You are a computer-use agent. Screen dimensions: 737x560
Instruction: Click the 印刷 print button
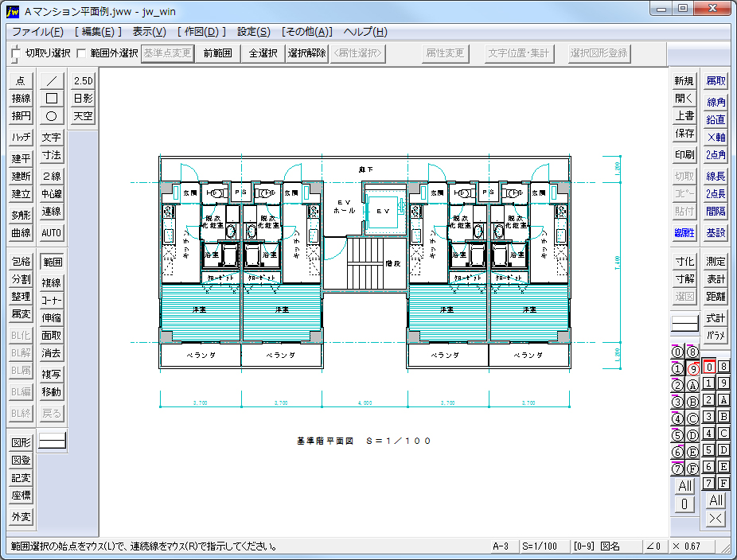coord(684,155)
